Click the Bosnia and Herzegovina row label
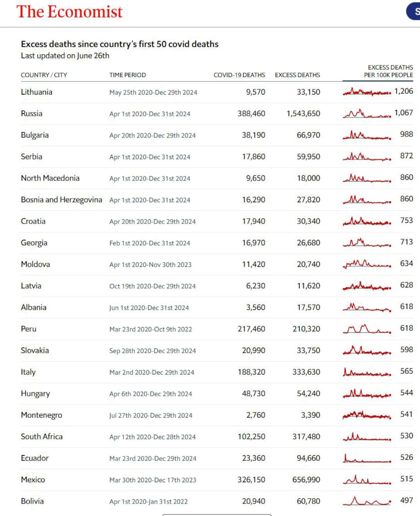 [x=62, y=200]
